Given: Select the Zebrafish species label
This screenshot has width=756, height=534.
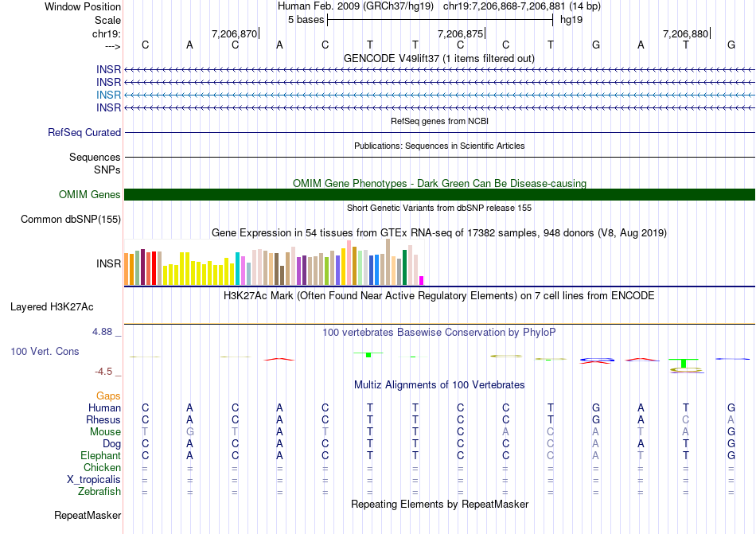Looking at the screenshot, I should point(99,492).
